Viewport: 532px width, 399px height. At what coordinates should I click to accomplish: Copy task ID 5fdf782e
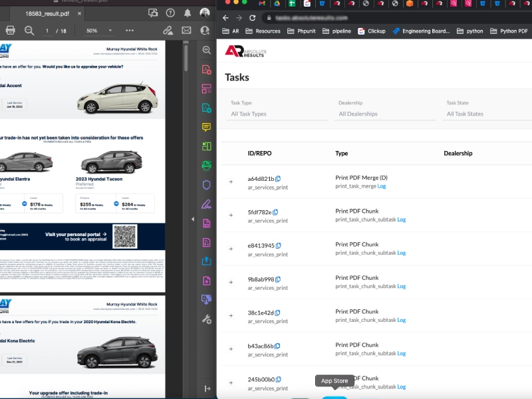click(275, 212)
